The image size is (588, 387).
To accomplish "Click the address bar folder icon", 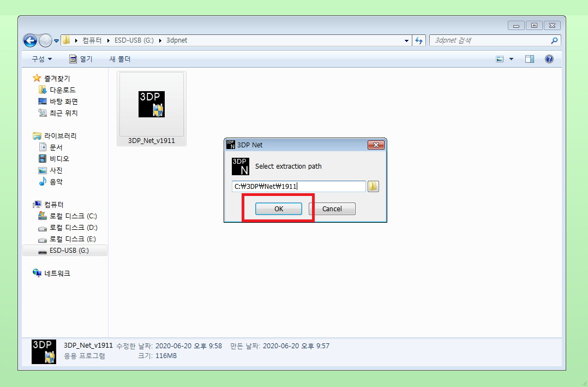I will point(67,40).
